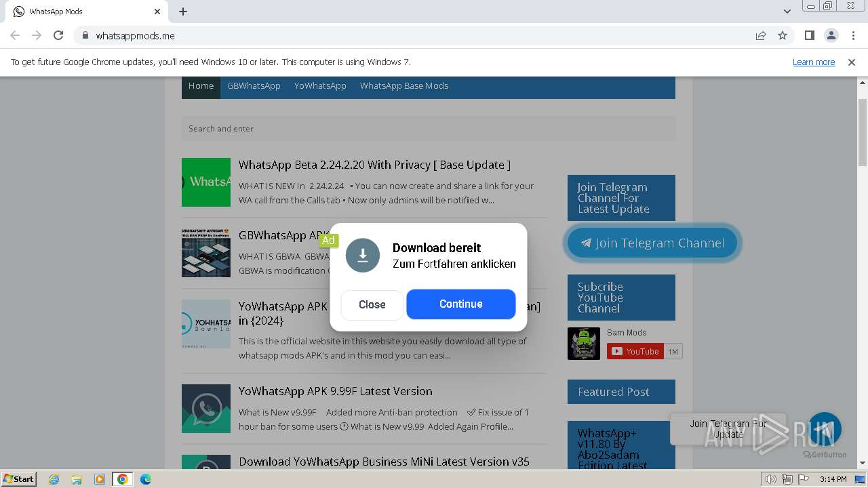Click the network tray icon

point(787,479)
